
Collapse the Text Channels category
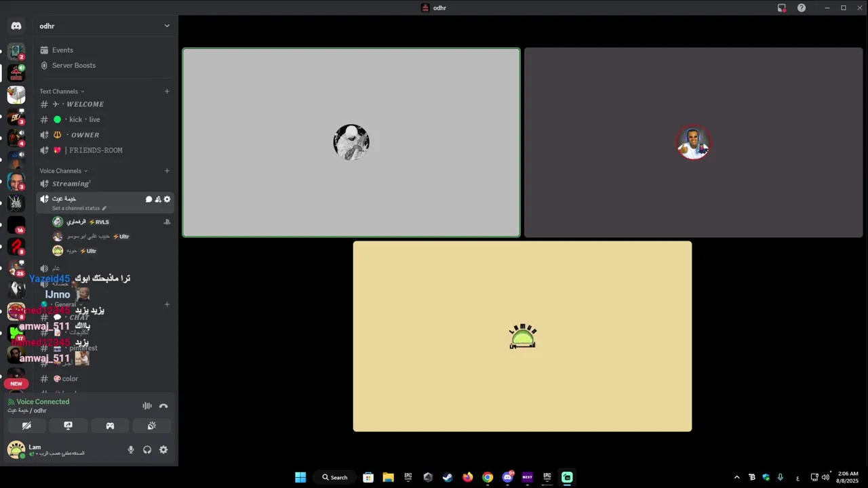tap(62, 91)
